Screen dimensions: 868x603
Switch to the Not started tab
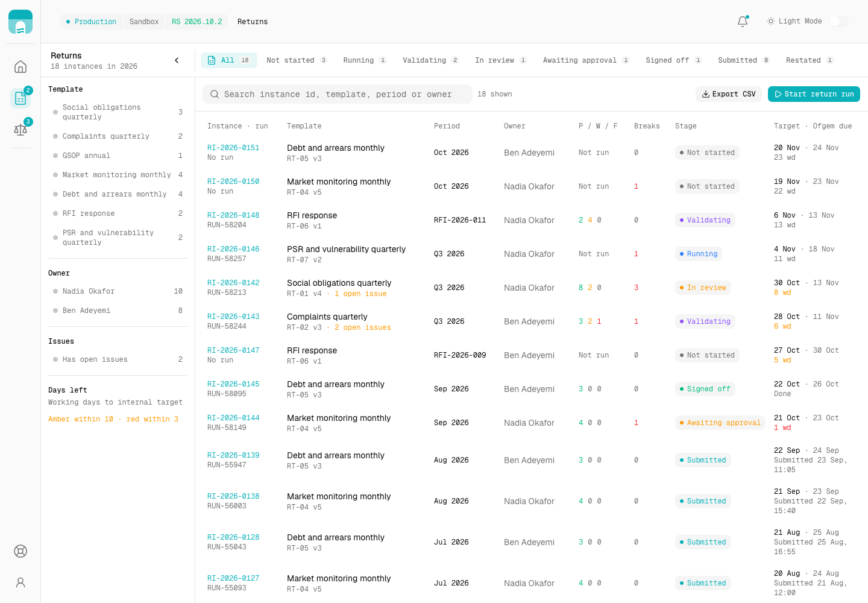(x=297, y=60)
